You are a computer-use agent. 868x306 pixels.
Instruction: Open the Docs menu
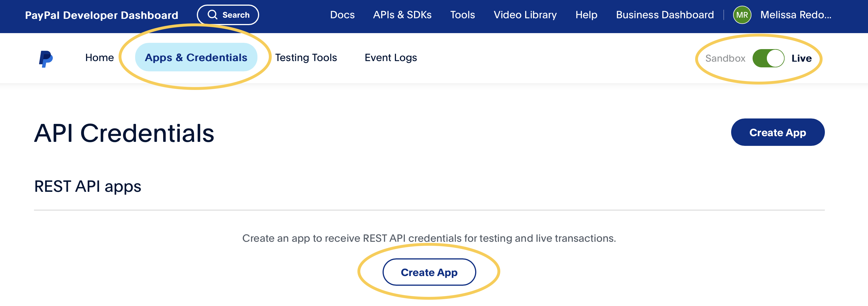tap(342, 15)
